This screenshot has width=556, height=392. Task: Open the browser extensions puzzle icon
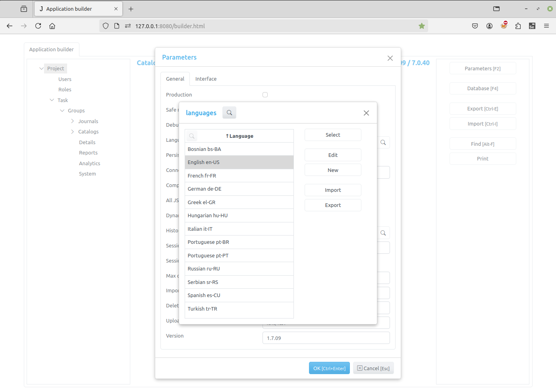pos(518,26)
